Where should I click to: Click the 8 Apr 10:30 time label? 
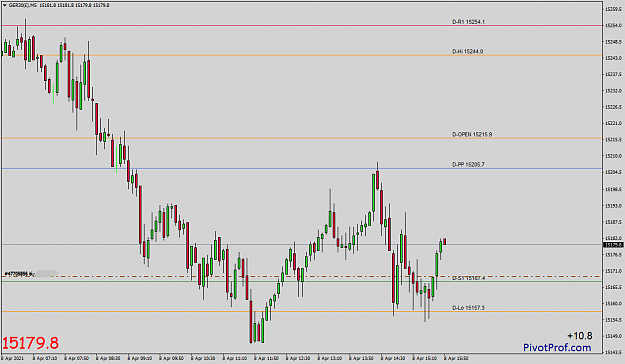[x=203, y=358]
